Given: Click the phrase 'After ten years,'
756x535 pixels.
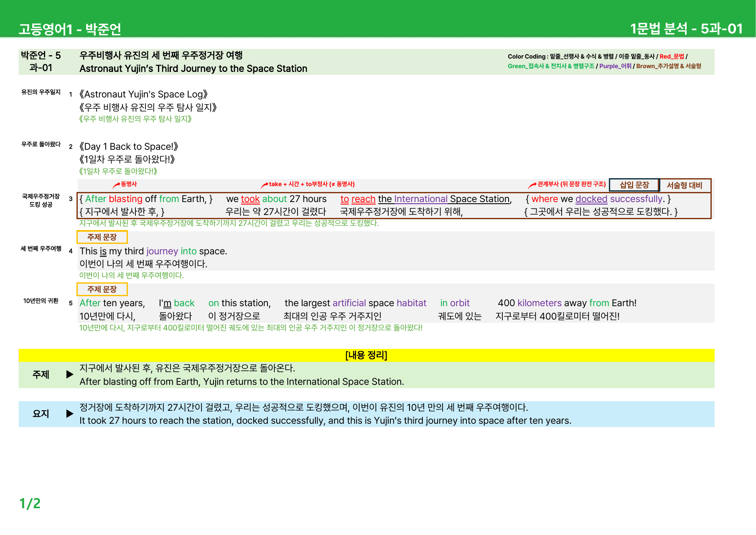Looking at the screenshot, I should coord(112,303).
